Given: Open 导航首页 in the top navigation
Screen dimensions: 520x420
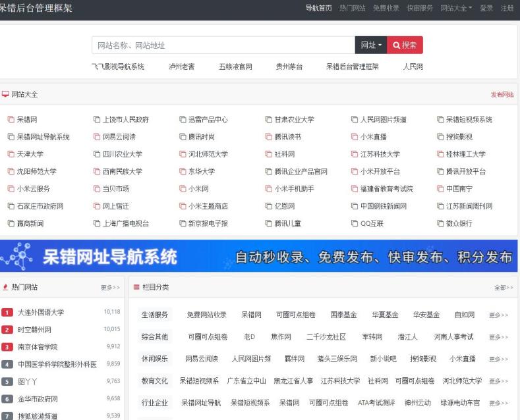Looking at the screenshot, I should coord(318,8).
